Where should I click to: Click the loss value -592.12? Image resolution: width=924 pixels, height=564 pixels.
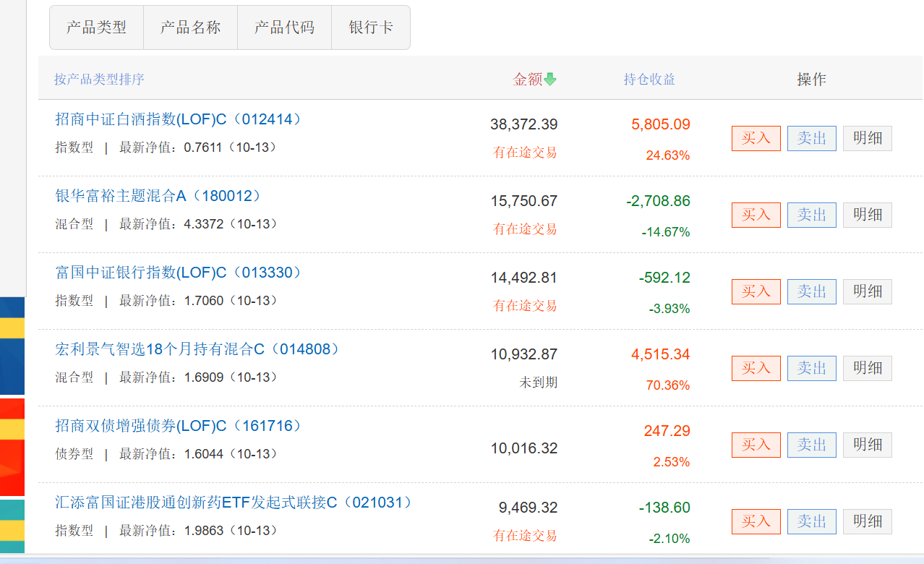click(x=665, y=278)
